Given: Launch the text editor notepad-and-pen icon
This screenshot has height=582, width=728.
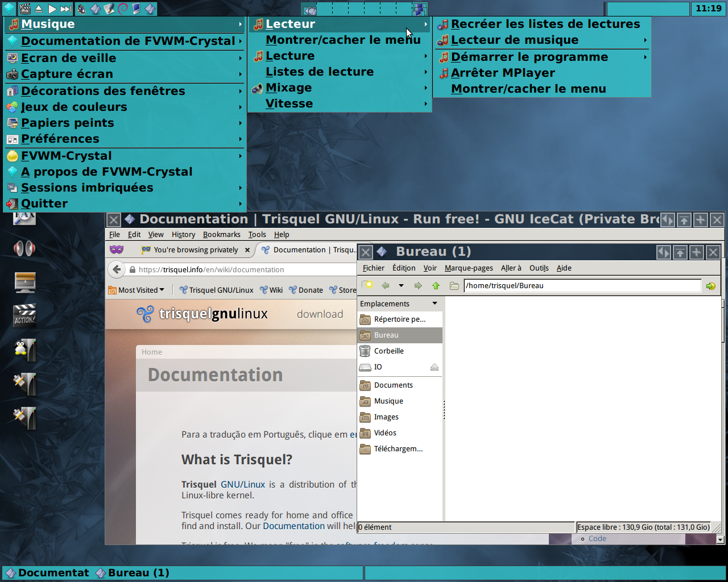Looking at the screenshot, I should tap(109, 9).
